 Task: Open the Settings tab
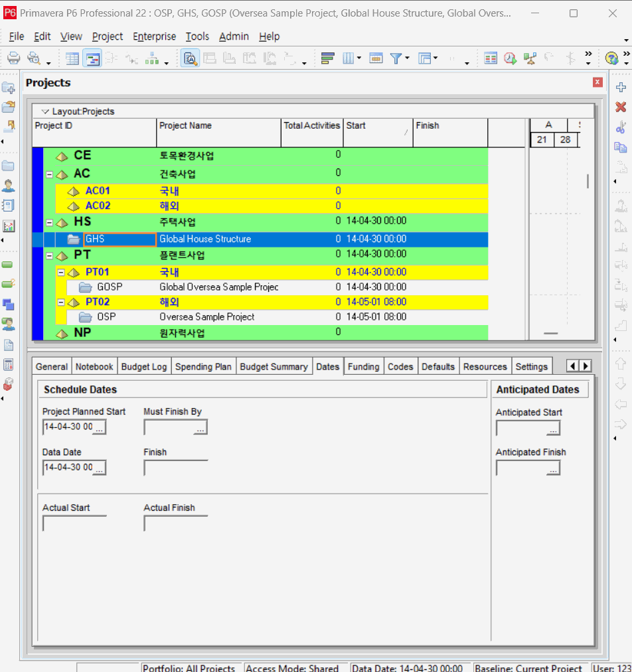tap(532, 367)
